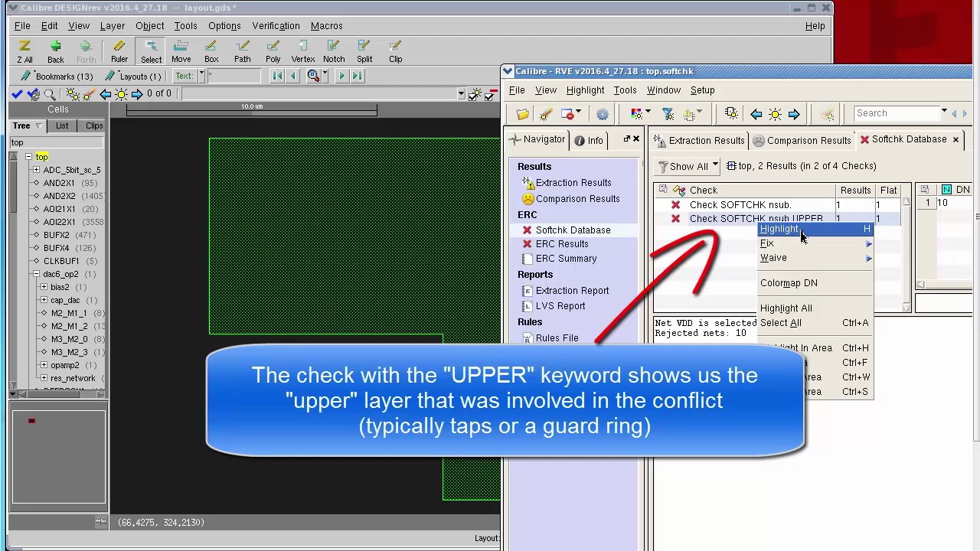Image resolution: width=980 pixels, height=551 pixels.
Task: Toggle the red-dash checkbox at DESIGNrev bar end
Action: click(489, 94)
